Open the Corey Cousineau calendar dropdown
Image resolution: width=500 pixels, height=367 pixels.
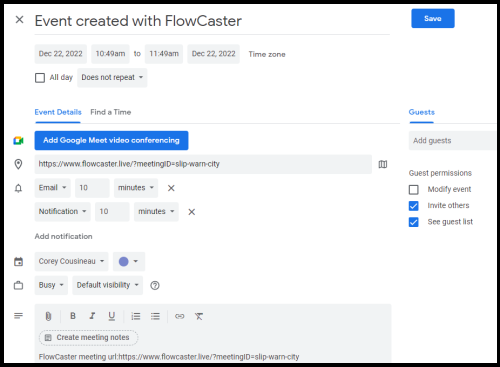click(x=71, y=261)
